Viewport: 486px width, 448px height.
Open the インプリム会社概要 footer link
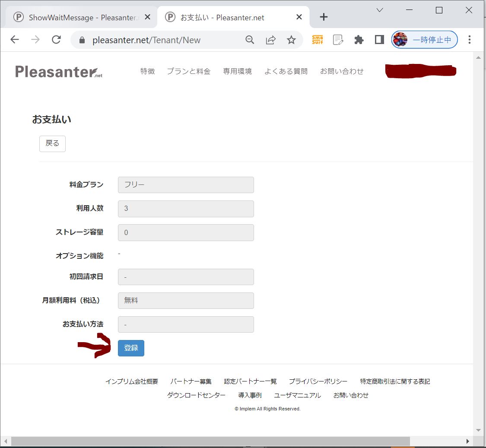click(132, 381)
